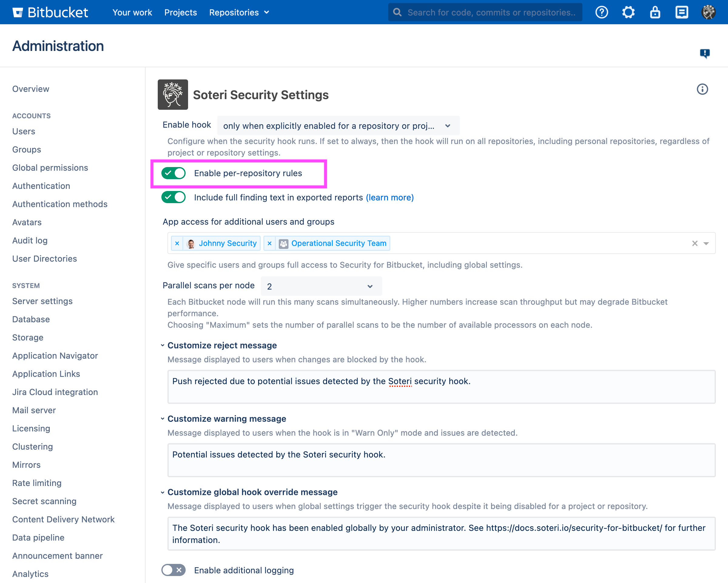Image resolution: width=728 pixels, height=583 pixels.
Task: Click the info circle icon beside settings title
Action: point(702,89)
